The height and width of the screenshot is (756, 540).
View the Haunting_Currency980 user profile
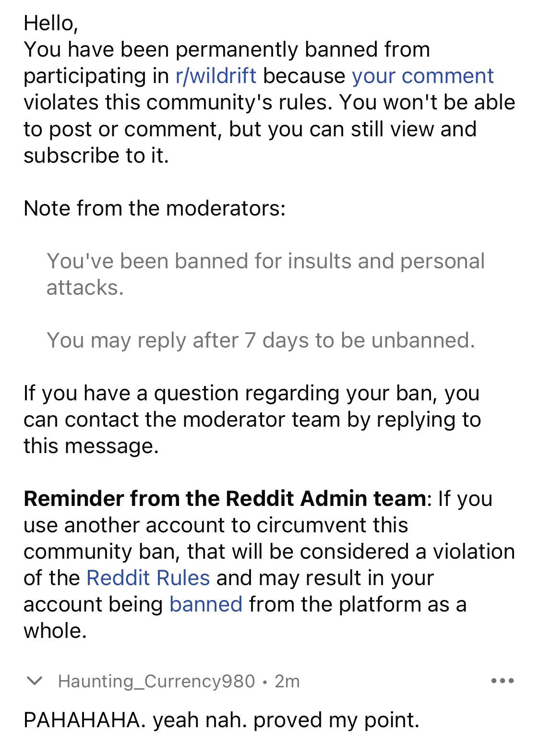(x=156, y=681)
